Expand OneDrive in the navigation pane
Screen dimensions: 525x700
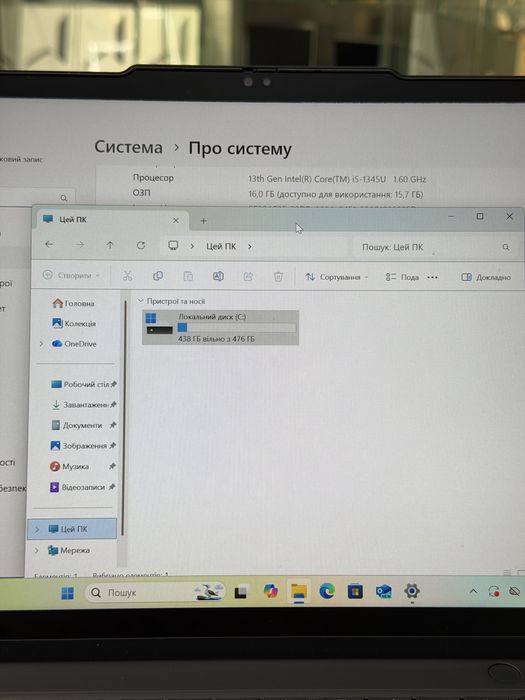coord(41,344)
